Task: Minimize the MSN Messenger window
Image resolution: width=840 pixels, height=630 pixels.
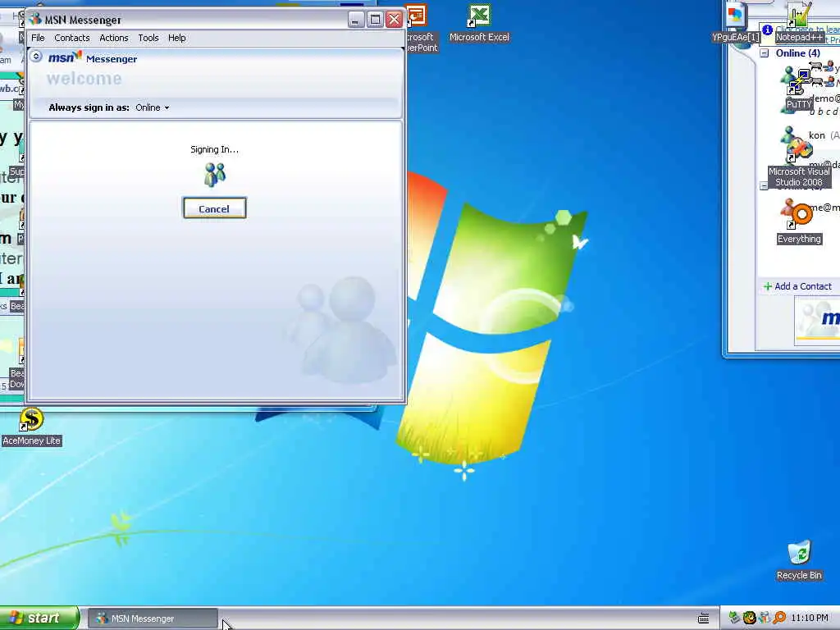Action: [x=356, y=20]
